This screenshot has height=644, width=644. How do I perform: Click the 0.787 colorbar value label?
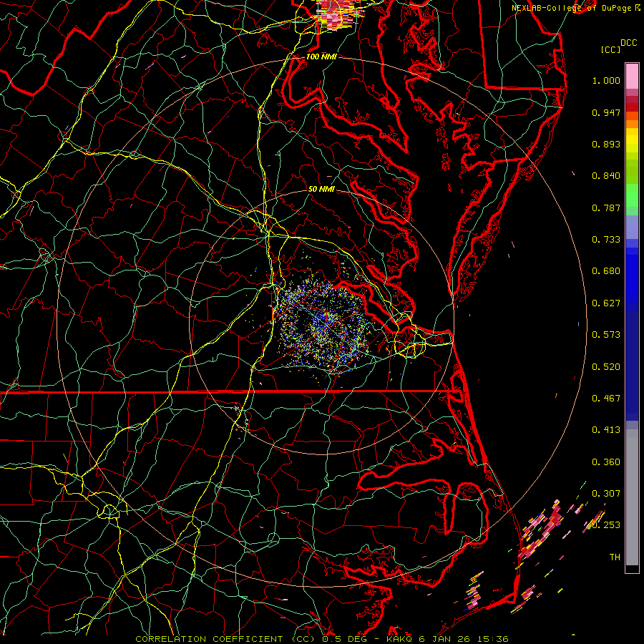[x=606, y=208]
